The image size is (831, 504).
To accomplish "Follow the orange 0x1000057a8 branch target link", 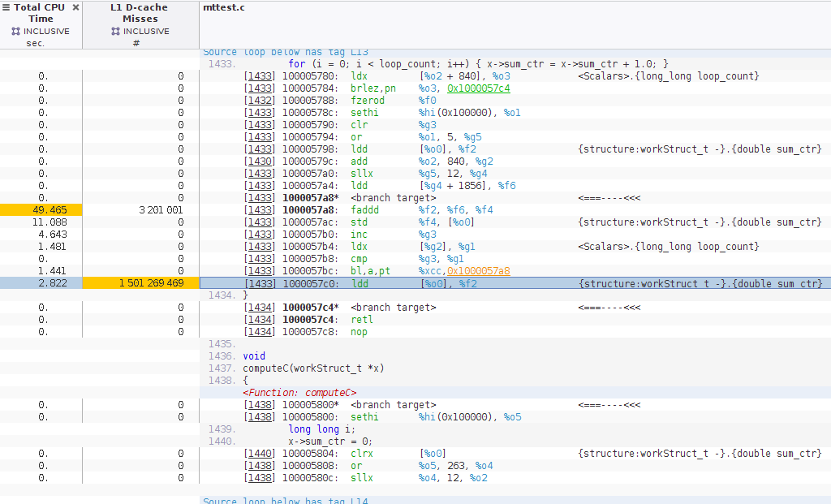I will click(x=478, y=271).
